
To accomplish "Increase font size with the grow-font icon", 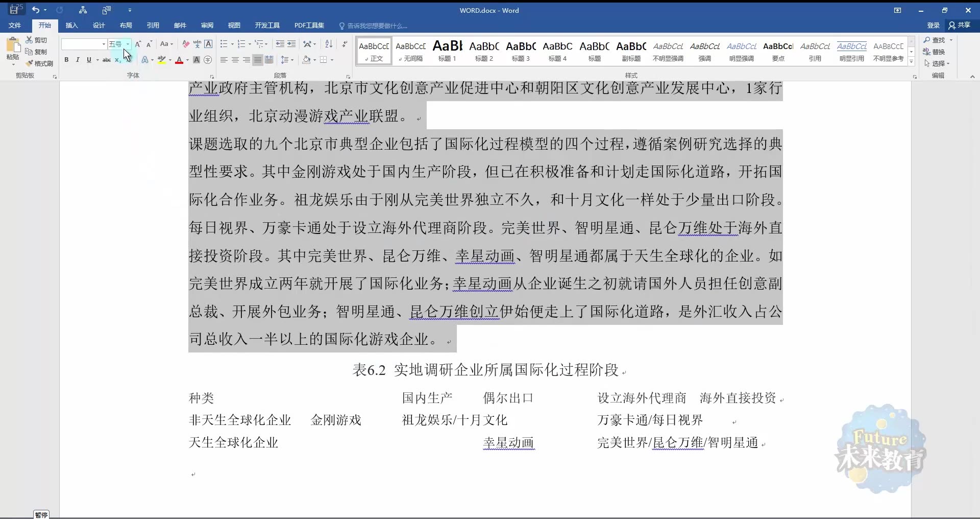I will click(138, 44).
